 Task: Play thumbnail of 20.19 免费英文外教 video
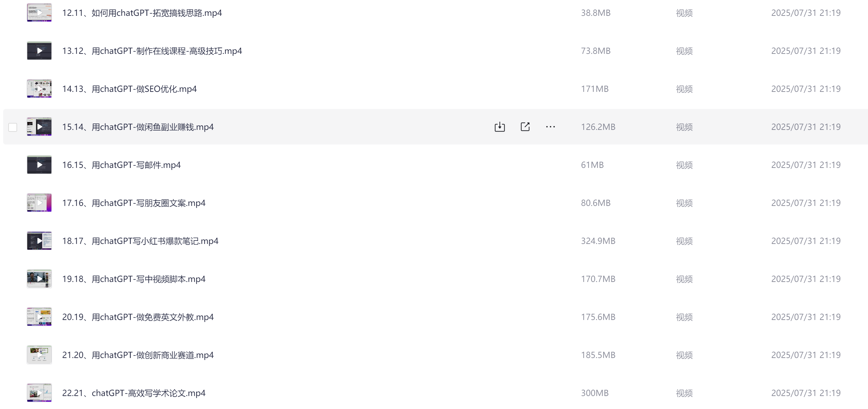pyautogui.click(x=39, y=317)
